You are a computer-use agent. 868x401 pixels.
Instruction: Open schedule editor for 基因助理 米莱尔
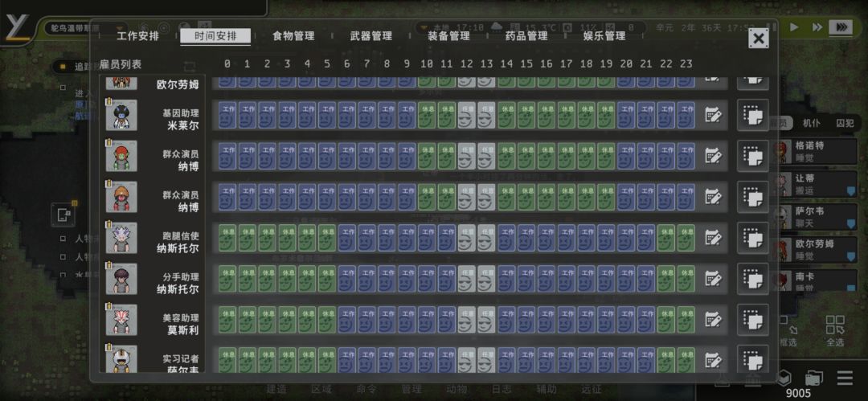(713, 115)
